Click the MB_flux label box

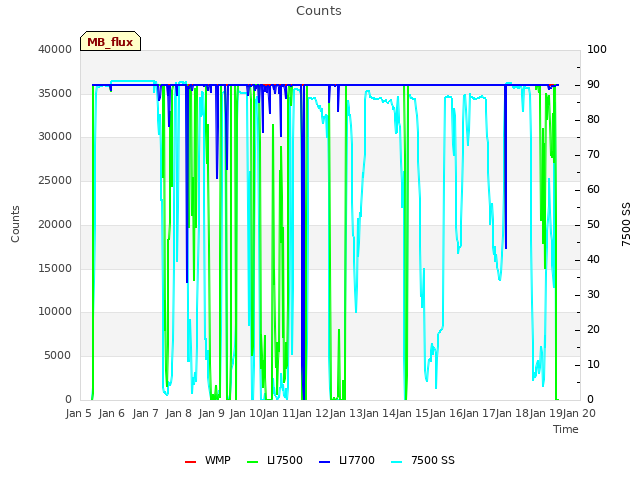110,41
